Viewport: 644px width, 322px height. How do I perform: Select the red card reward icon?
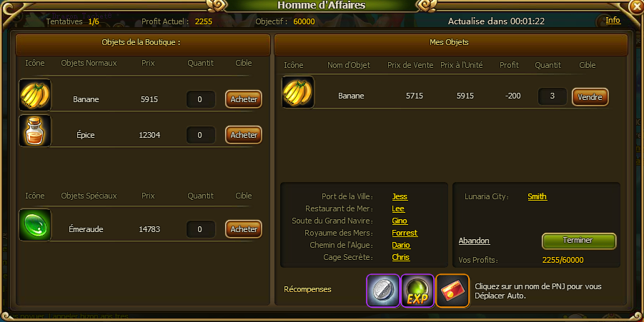point(452,291)
